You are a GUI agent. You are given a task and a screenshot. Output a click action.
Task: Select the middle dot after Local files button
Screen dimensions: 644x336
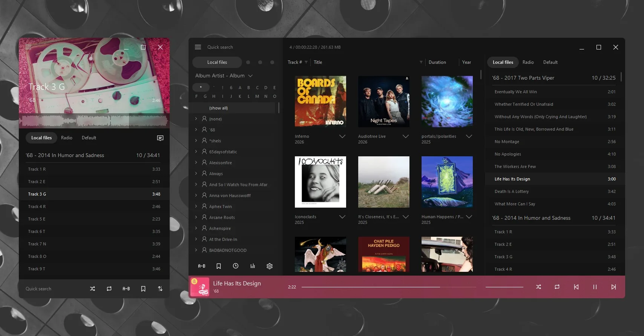tap(260, 62)
